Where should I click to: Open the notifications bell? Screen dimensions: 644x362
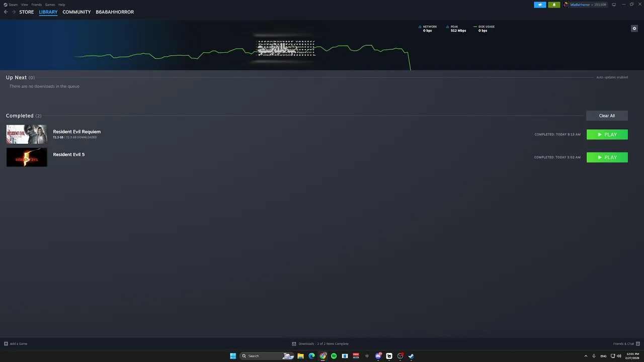click(554, 5)
